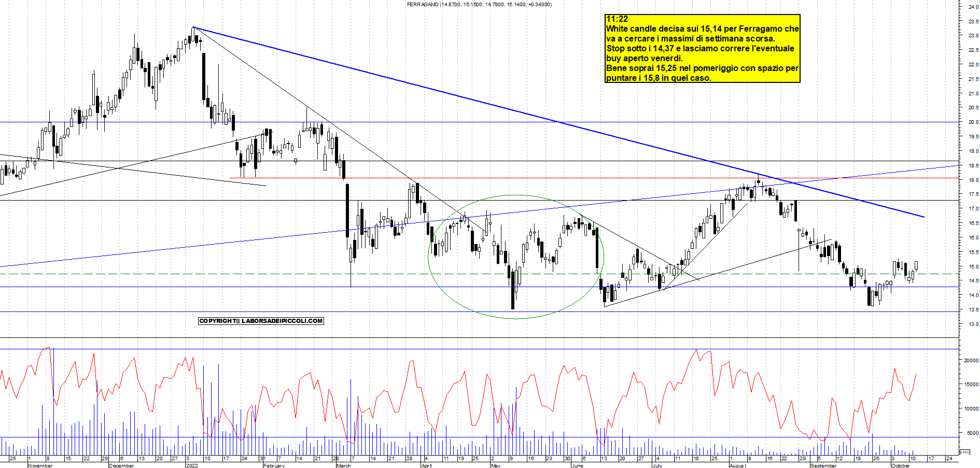Click the line 'Bene soprai 15,25 nel pomeriggio'
The width and height of the screenshot is (980, 468).
pos(702,68)
